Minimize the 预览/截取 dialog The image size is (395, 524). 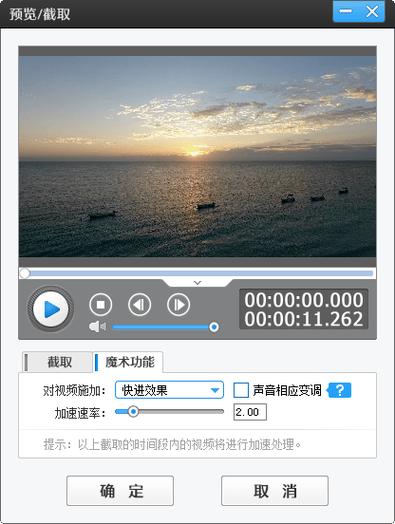(x=345, y=11)
